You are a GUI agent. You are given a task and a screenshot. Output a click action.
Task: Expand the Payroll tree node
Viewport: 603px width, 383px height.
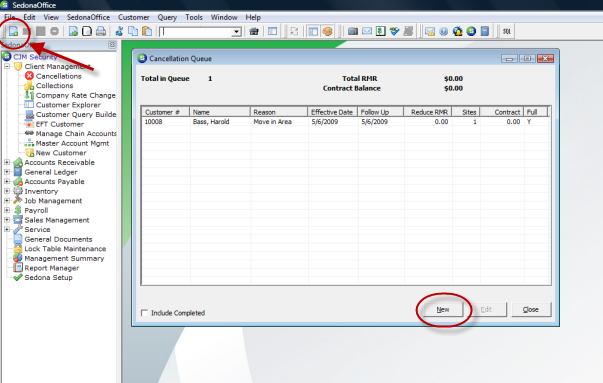(7, 210)
